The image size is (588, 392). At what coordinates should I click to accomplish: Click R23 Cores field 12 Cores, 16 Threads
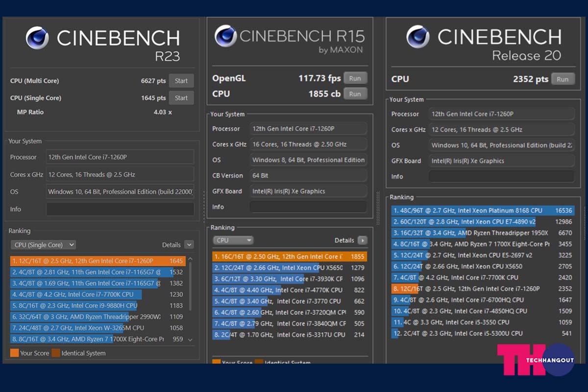pyautogui.click(x=120, y=174)
